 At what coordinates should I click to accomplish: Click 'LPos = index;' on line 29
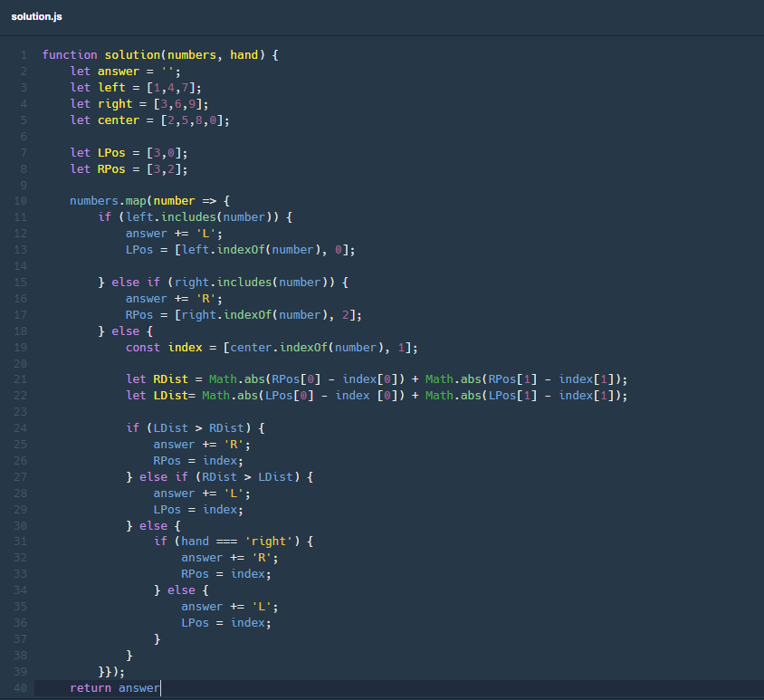(x=198, y=510)
